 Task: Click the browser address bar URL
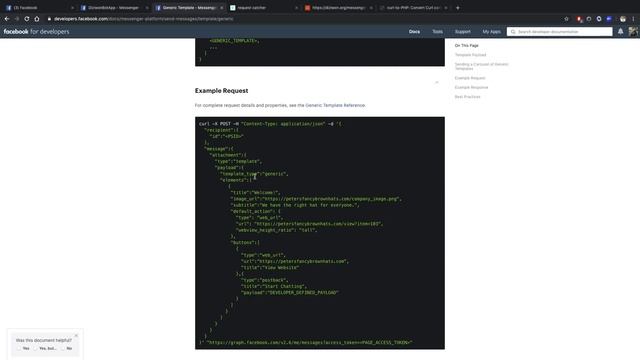[144, 19]
